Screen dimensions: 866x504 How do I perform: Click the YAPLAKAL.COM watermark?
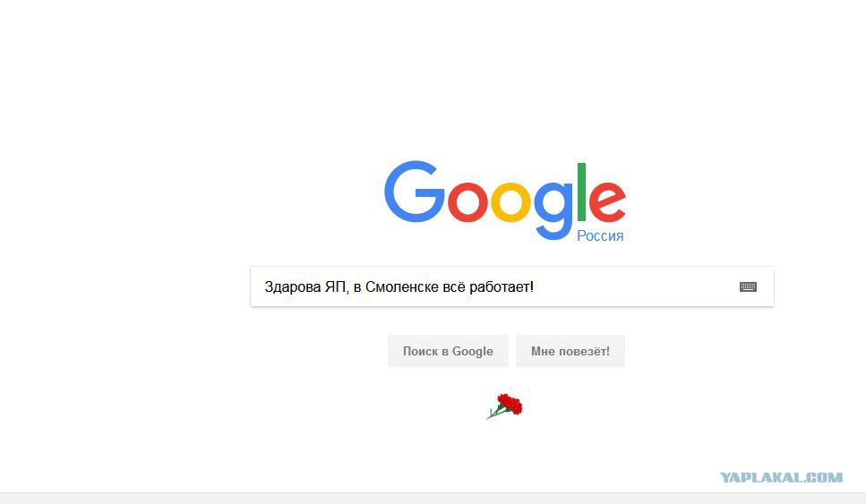tap(781, 477)
